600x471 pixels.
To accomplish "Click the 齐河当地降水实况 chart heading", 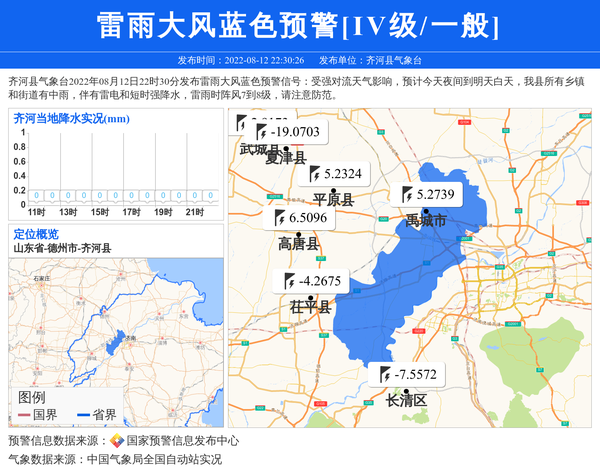I will [x=71, y=119].
